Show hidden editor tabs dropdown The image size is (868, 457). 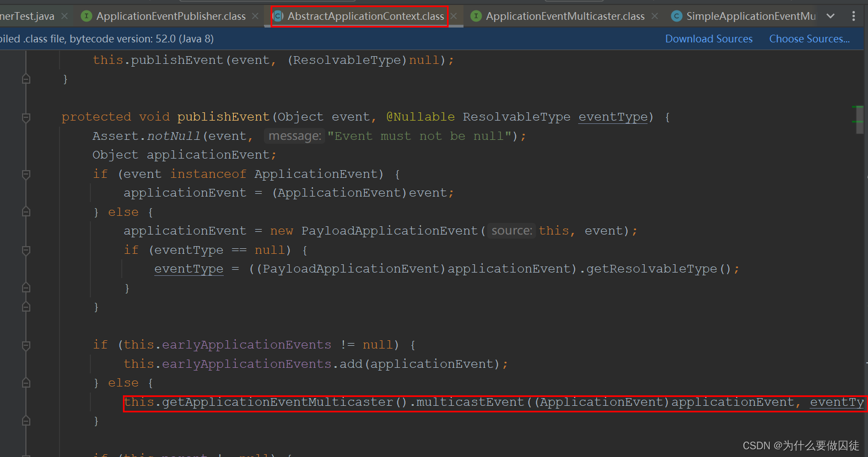coord(831,16)
